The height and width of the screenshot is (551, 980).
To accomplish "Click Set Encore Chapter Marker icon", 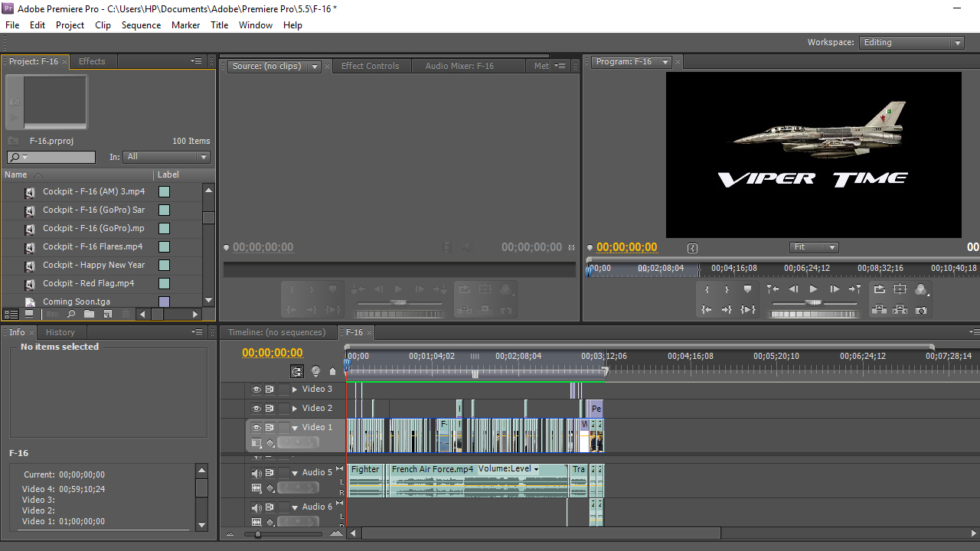I will coord(315,372).
